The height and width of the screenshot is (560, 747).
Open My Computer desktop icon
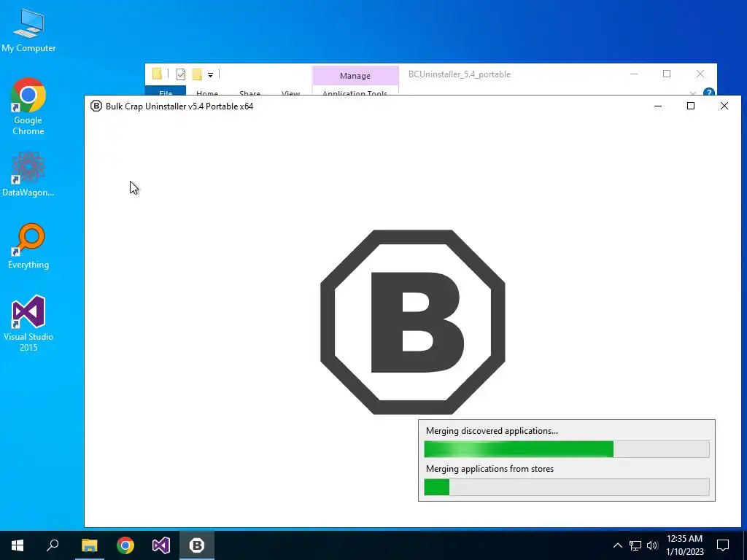tap(28, 31)
